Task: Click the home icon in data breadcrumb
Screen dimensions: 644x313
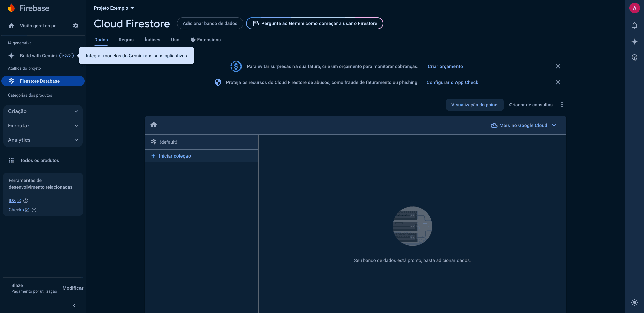Action: (x=154, y=125)
